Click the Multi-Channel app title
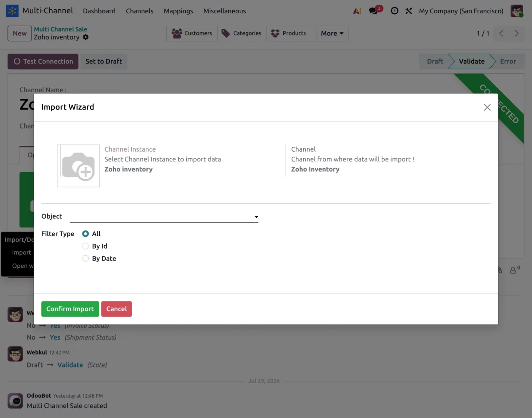The image size is (532, 418). 48,11
